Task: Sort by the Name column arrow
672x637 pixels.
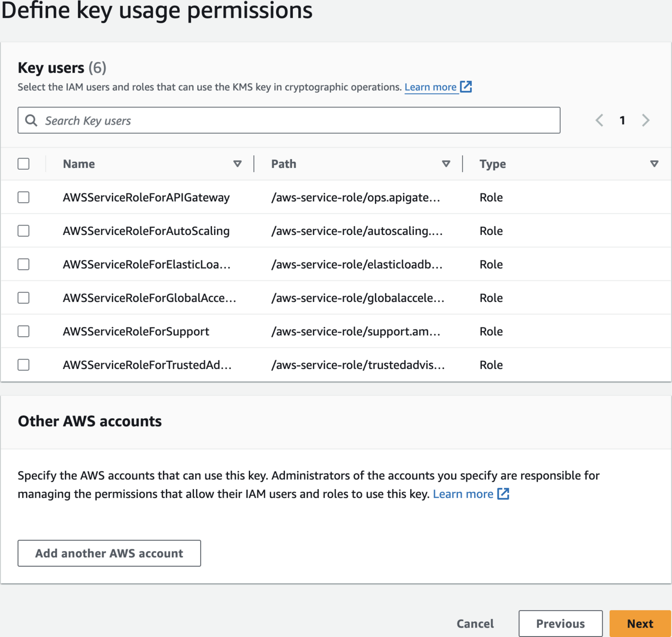Action: (237, 164)
